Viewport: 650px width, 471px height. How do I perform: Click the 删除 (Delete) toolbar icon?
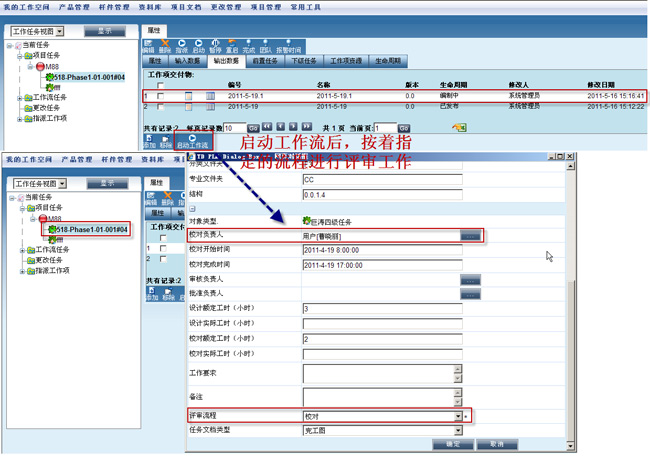coord(165,46)
